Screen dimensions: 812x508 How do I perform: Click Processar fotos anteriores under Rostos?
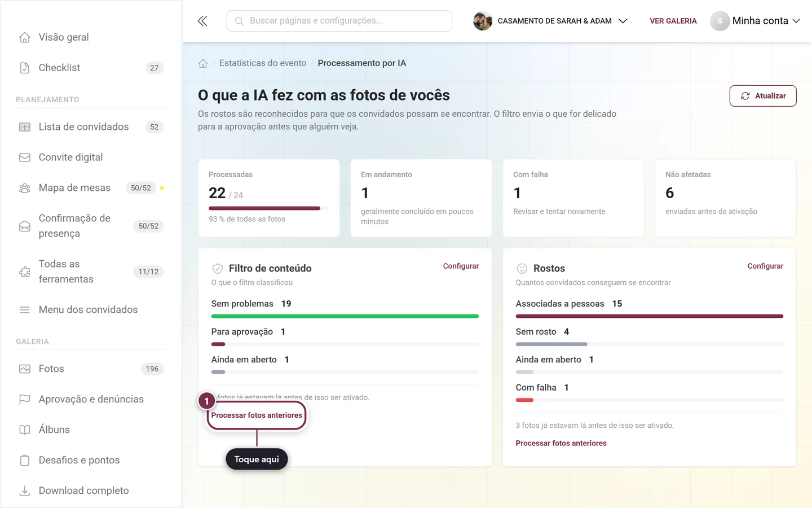(561, 443)
